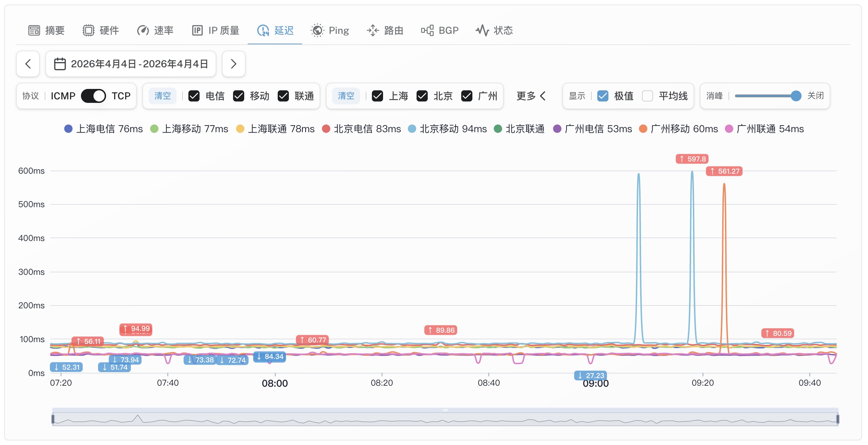Click the 56.11 maximum marker
The height and width of the screenshot is (445, 868).
coord(88,341)
